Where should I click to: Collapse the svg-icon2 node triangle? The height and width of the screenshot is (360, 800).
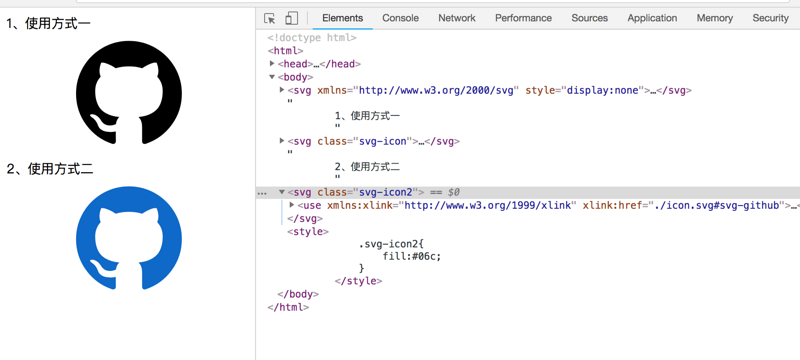(x=282, y=192)
